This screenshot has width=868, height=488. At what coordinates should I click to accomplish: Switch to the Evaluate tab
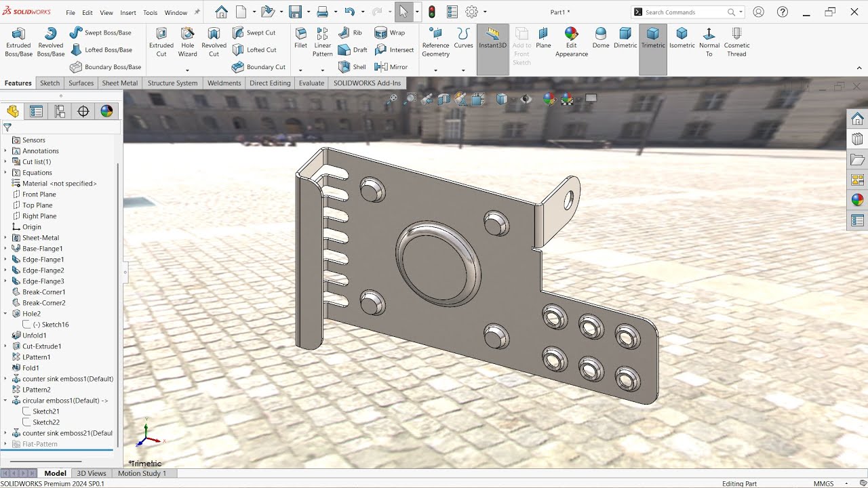point(312,83)
